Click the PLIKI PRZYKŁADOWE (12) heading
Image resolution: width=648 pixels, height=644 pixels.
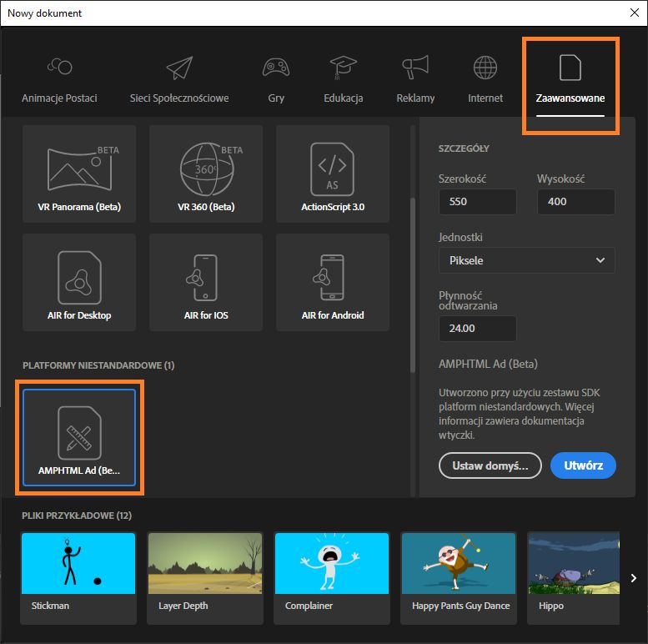pyautogui.click(x=77, y=516)
